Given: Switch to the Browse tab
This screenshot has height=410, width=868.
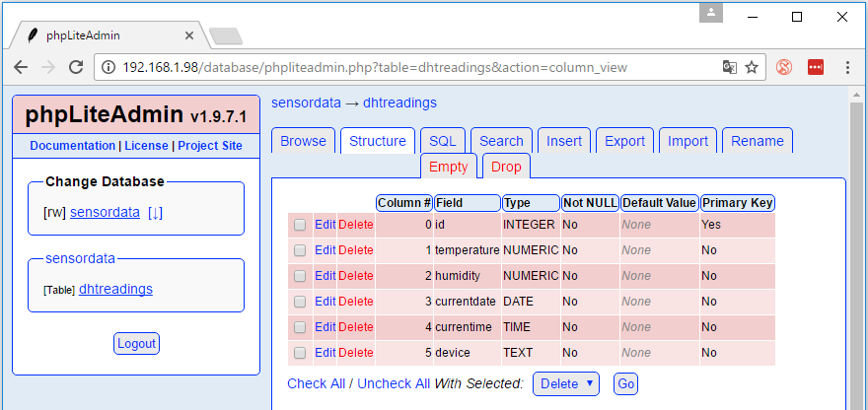Looking at the screenshot, I should (303, 141).
